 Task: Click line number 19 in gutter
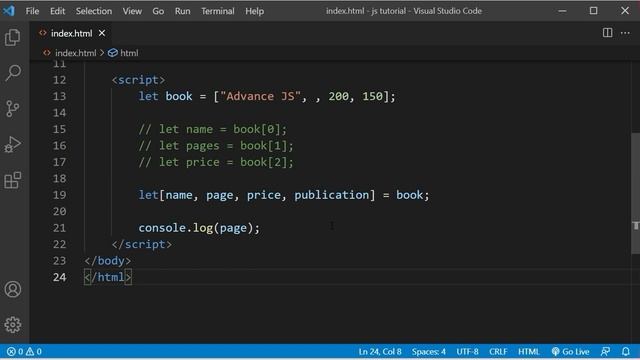[x=60, y=195]
